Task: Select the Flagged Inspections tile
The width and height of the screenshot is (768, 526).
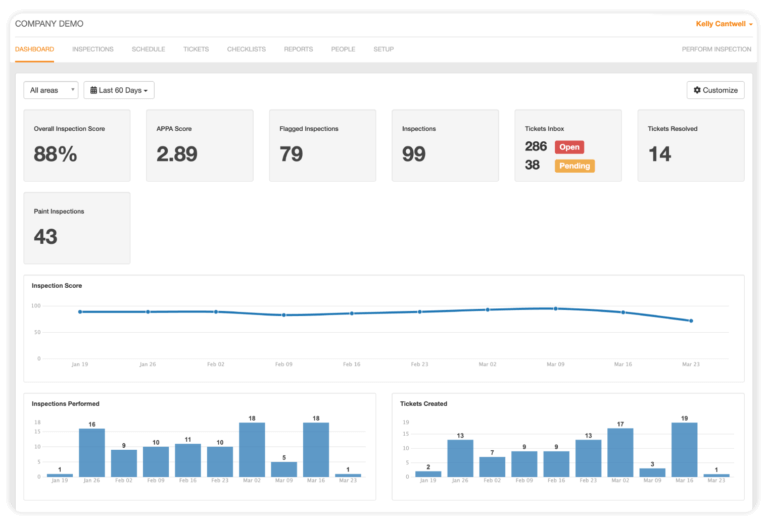Action: click(323, 145)
